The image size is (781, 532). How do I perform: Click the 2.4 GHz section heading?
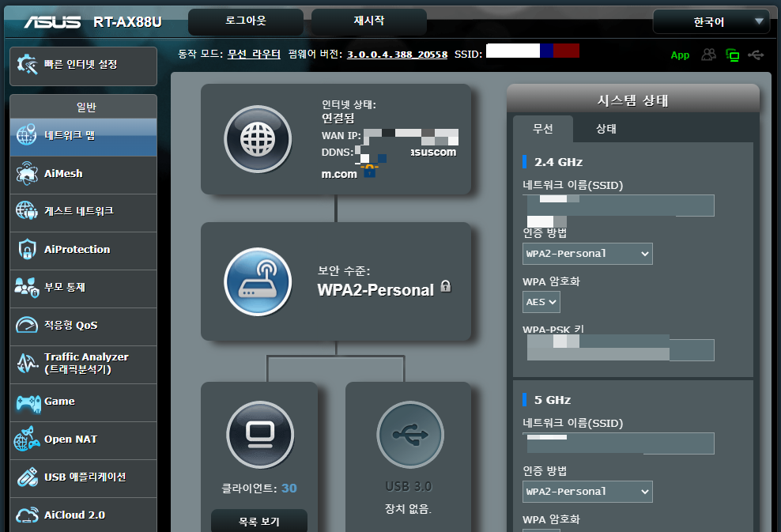(558, 162)
